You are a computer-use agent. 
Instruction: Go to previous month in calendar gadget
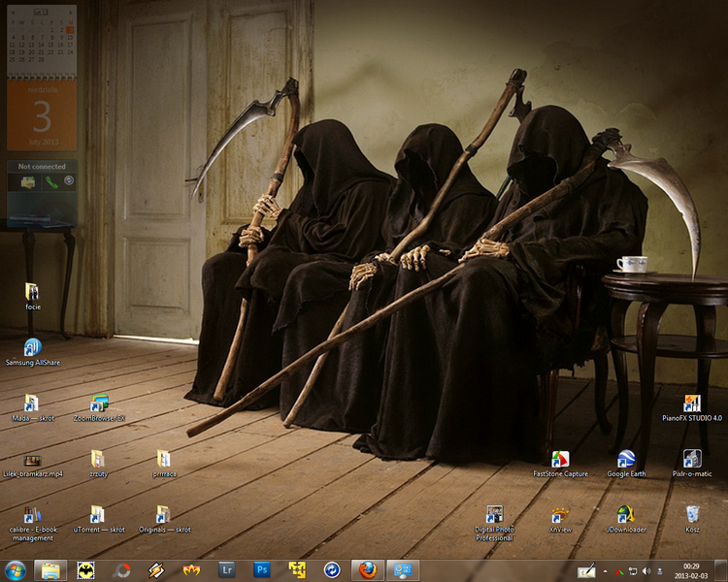click(x=13, y=12)
